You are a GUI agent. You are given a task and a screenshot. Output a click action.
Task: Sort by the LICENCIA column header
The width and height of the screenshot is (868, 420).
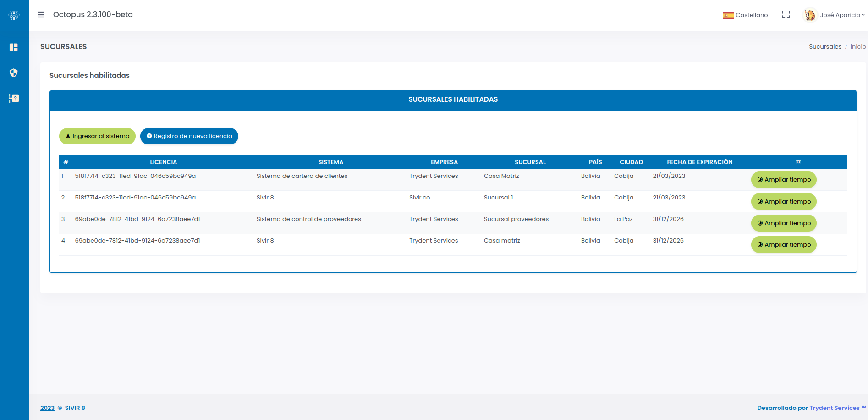pos(163,162)
